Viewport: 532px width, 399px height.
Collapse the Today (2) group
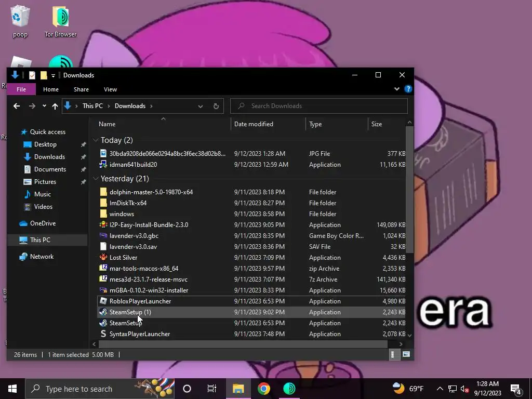pos(96,140)
